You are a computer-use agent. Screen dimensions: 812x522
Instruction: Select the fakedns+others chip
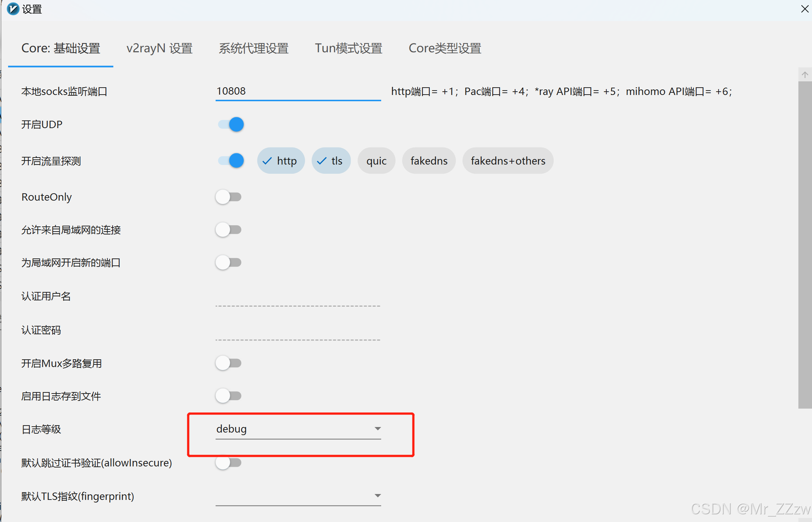click(507, 161)
